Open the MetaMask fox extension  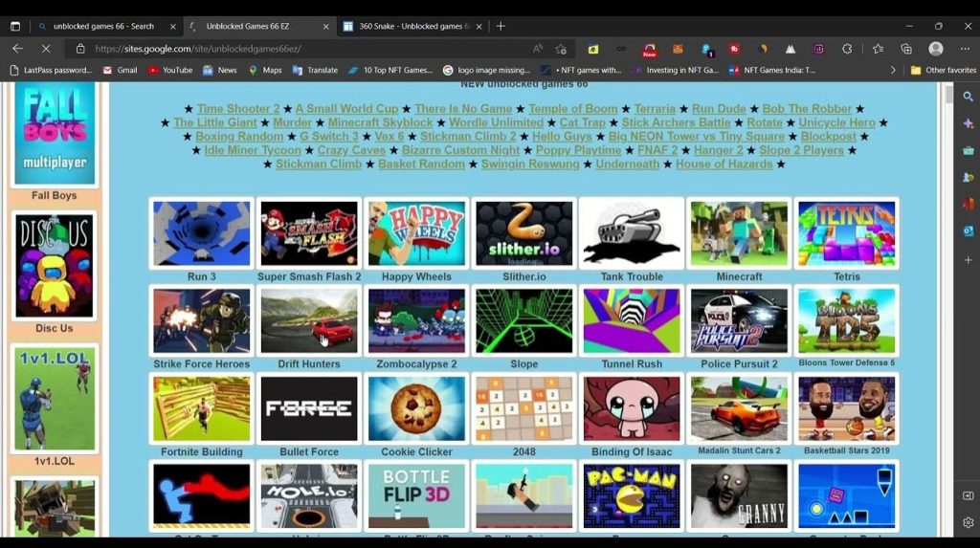pyautogui.click(x=678, y=48)
